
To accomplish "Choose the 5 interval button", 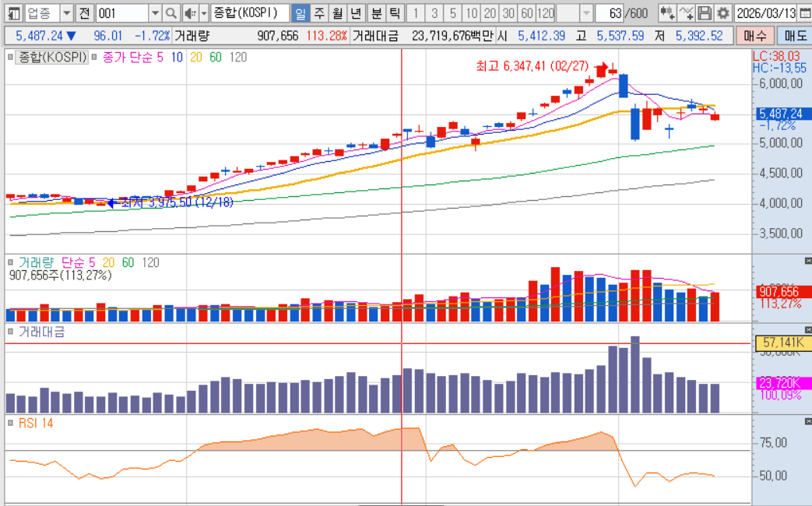I will tap(452, 13).
